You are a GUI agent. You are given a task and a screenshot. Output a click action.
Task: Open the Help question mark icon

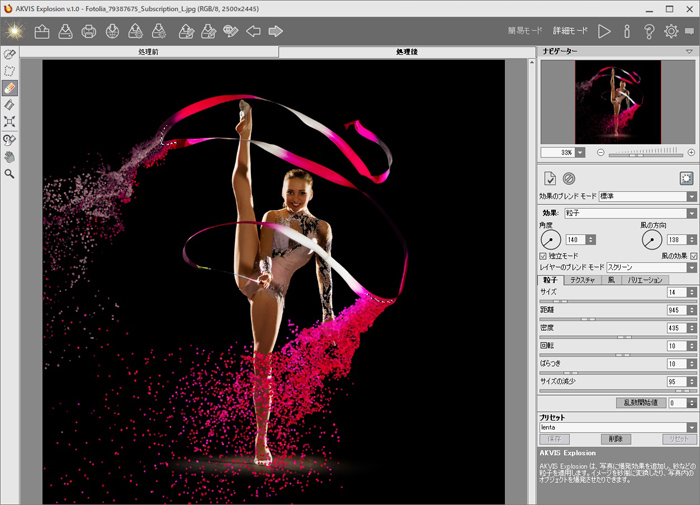point(649,31)
